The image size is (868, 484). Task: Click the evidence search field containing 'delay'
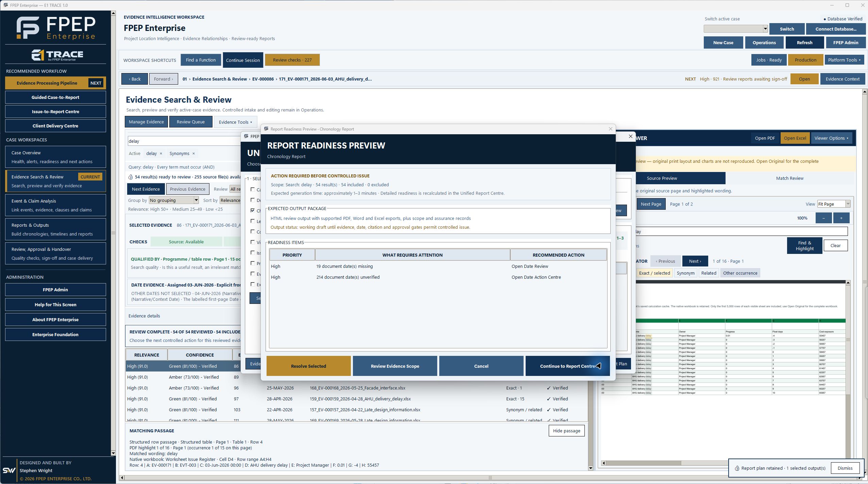pyautogui.click(x=184, y=141)
